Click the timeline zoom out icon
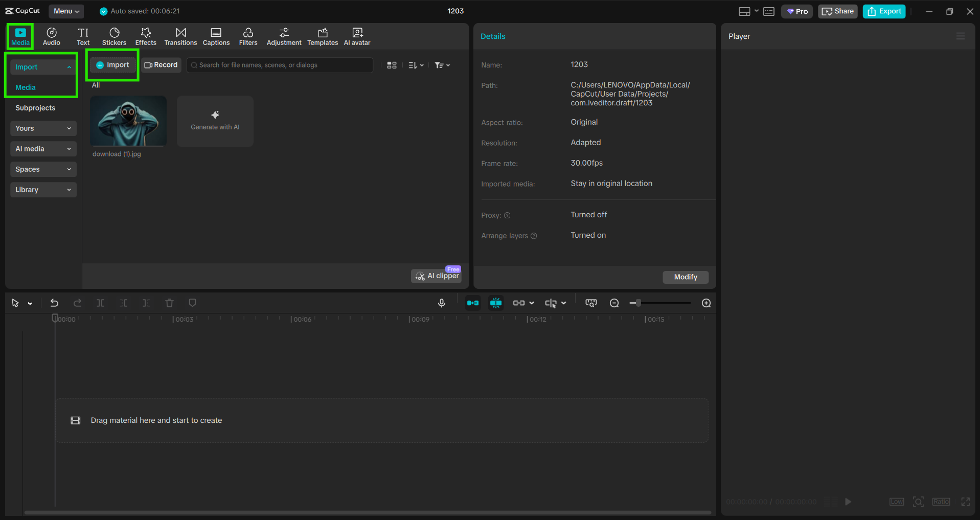The height and width of the screenshot is (520, 980). [614, 303]
